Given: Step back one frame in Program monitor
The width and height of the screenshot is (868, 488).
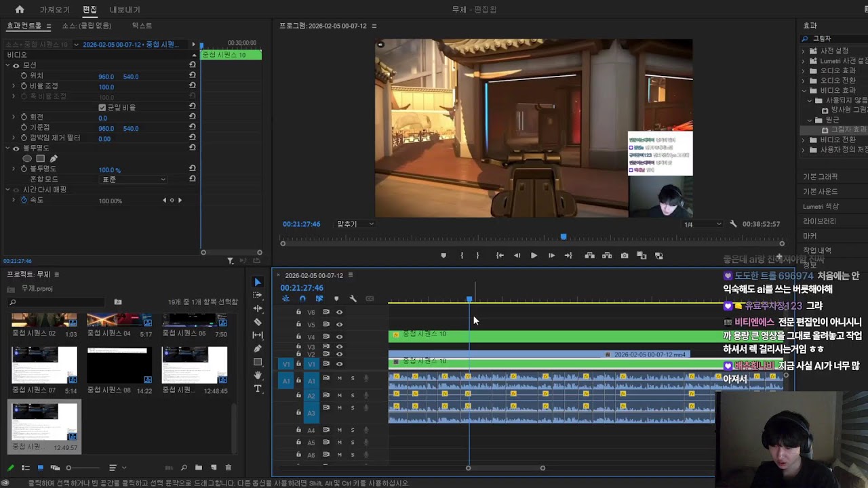Looking at the screenshot, I should tap(517, 256).
